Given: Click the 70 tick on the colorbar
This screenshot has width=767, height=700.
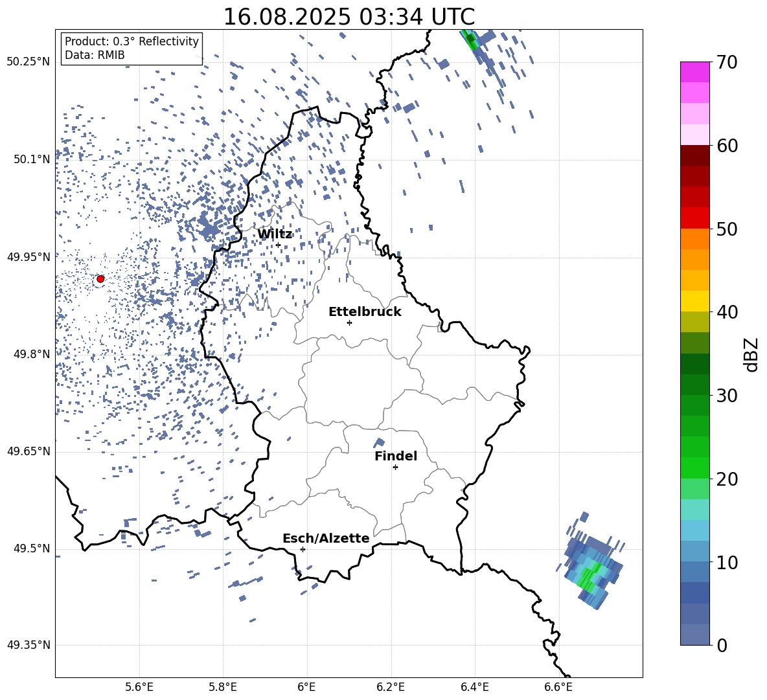Looking at the screenshot, I should point(727,62).
